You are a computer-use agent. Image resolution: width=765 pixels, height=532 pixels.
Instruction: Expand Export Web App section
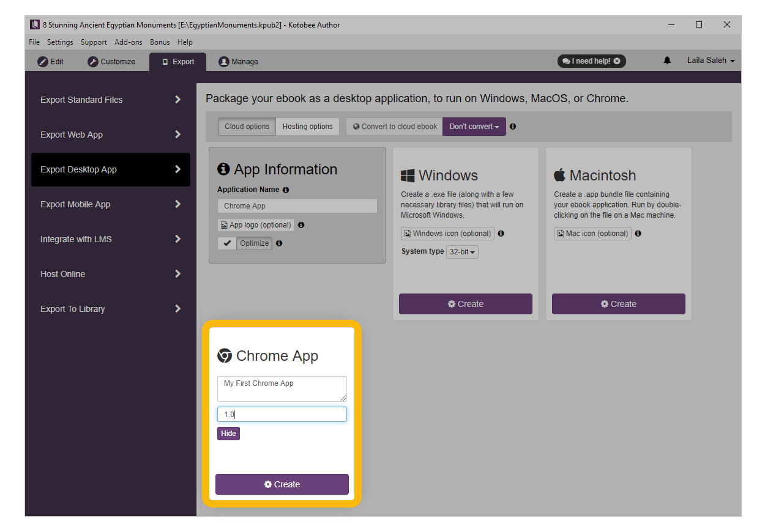[111, 135]
